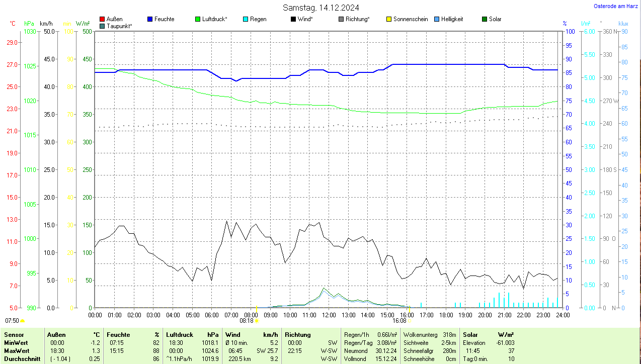Click the Helligkeit legend square
The height and width of the screenshot is (364, 641).
click(437, 19)
